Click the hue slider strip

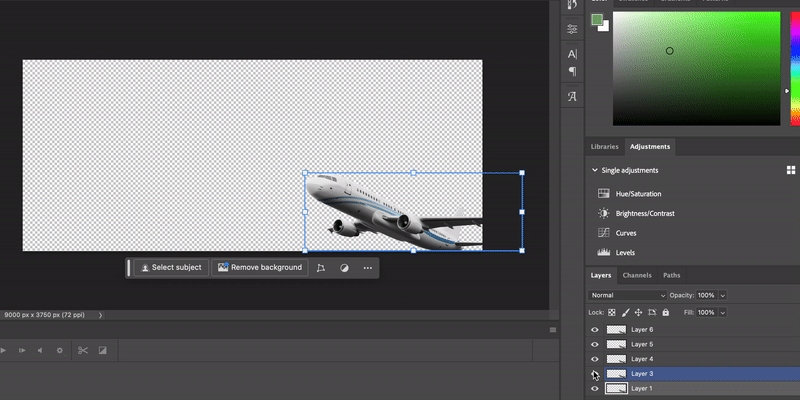(795, 68)
